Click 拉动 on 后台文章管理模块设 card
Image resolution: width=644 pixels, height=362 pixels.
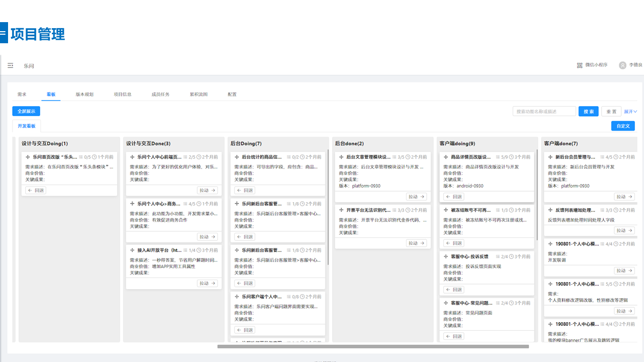[417, 197]
